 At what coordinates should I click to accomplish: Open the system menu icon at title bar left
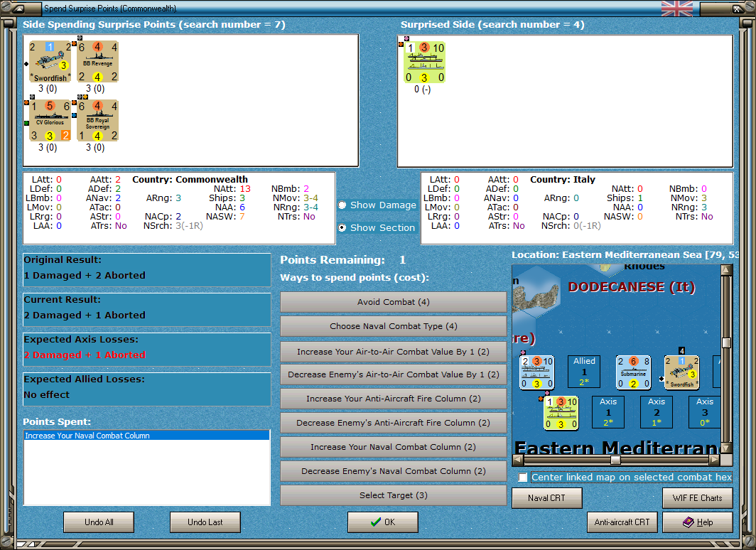click(19, 9)
